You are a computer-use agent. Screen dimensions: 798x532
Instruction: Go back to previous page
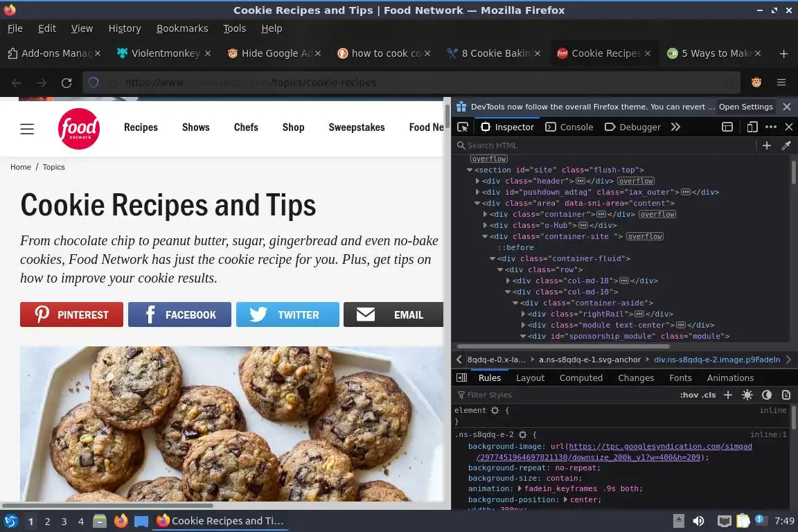(17, 82)
